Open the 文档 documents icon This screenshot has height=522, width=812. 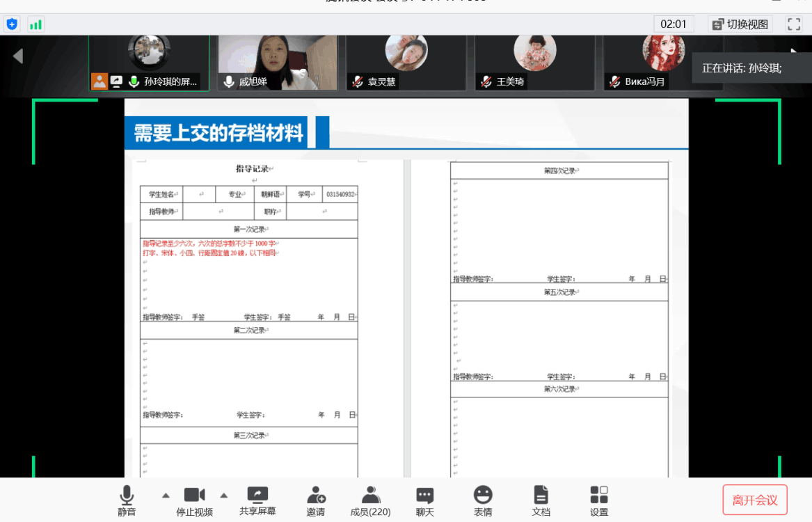point(541,500)
